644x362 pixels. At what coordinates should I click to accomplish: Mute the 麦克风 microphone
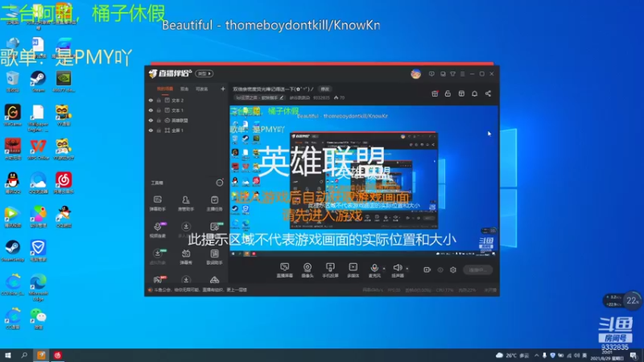coord(374,270)
